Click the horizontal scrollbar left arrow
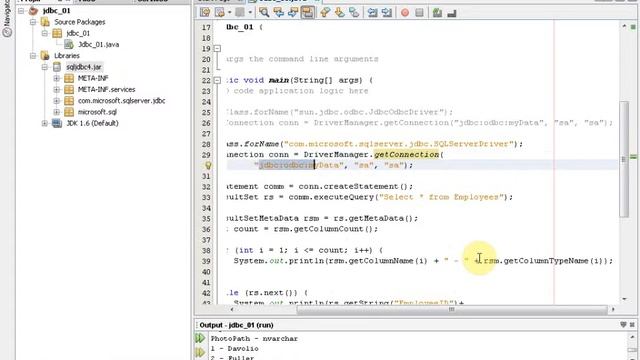 point(232,309)
